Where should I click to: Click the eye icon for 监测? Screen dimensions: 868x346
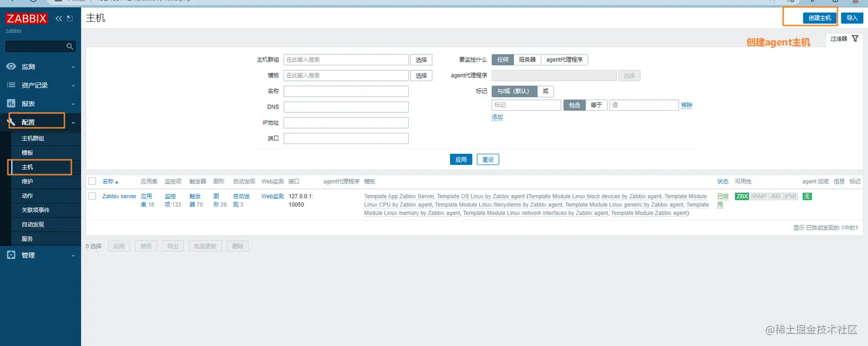click(x=11, y=67)
